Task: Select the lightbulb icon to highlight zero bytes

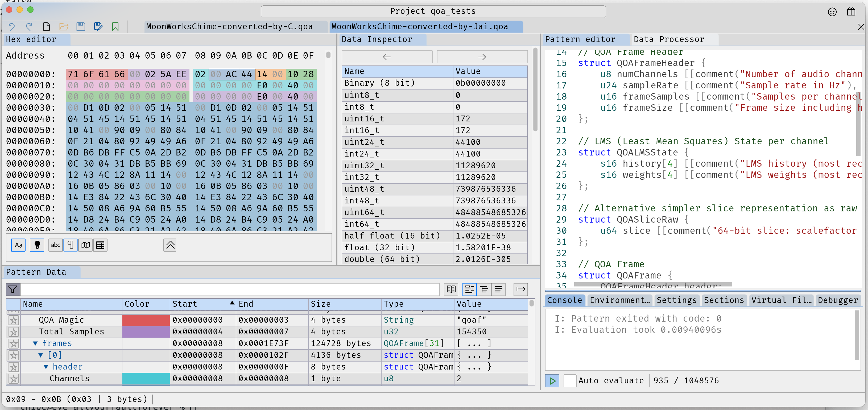Action: [x=37, y=245]
